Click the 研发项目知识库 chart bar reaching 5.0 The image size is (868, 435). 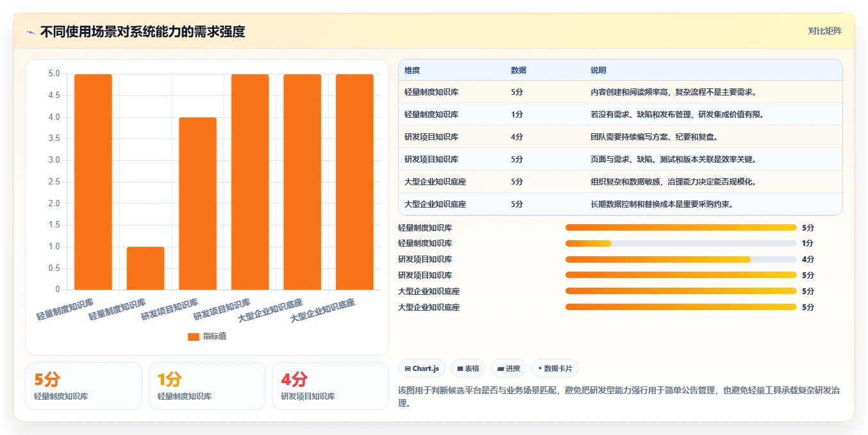tap(250, 182)
